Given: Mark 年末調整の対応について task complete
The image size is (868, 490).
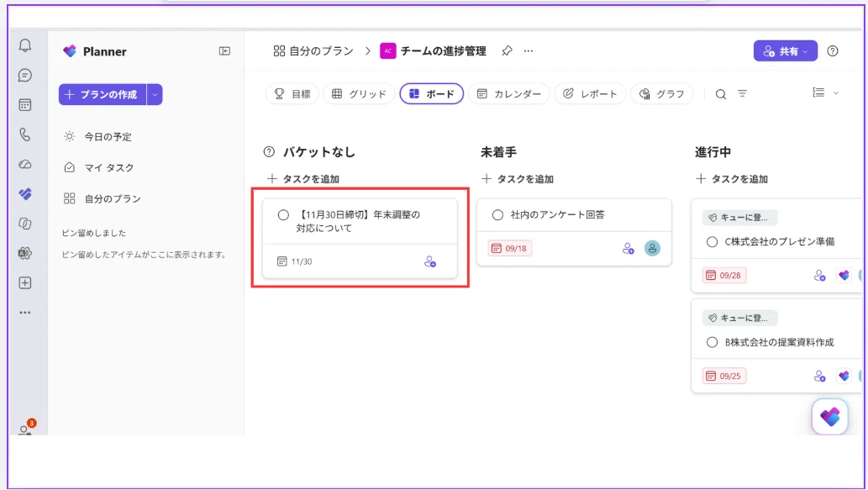Looking at the screenshot, I should [283, 215].
